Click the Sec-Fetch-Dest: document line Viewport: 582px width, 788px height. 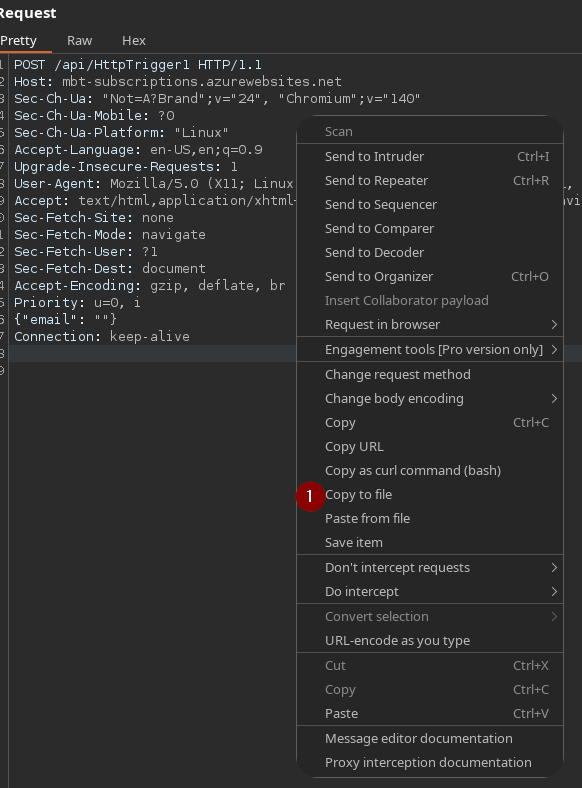tap(110, 268)
